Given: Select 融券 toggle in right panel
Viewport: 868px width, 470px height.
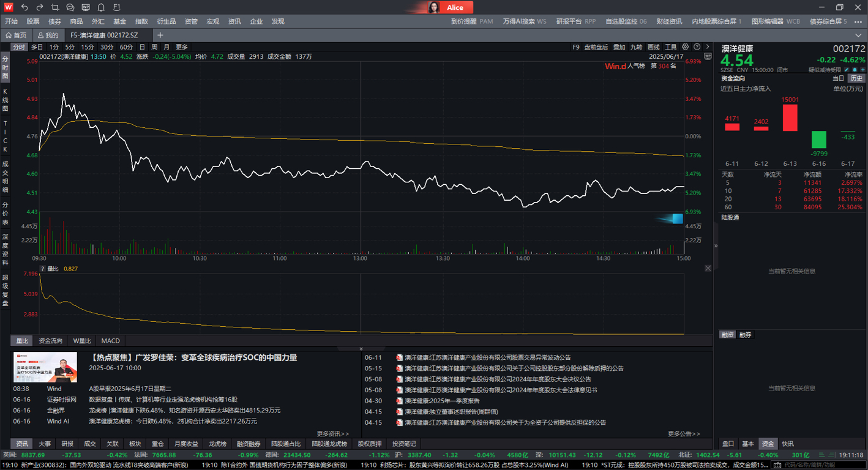Looking at the screenshot, I should click(x=746, y=335).
